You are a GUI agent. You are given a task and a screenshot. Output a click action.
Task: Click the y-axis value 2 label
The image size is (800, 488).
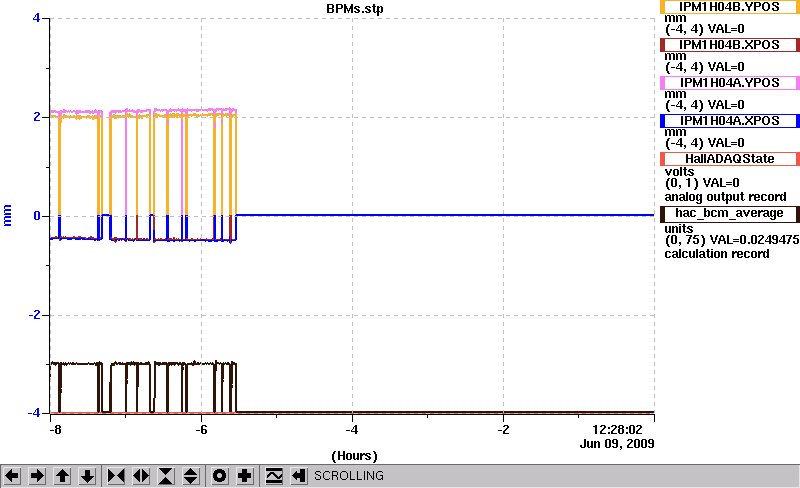[x=37, y=117]
